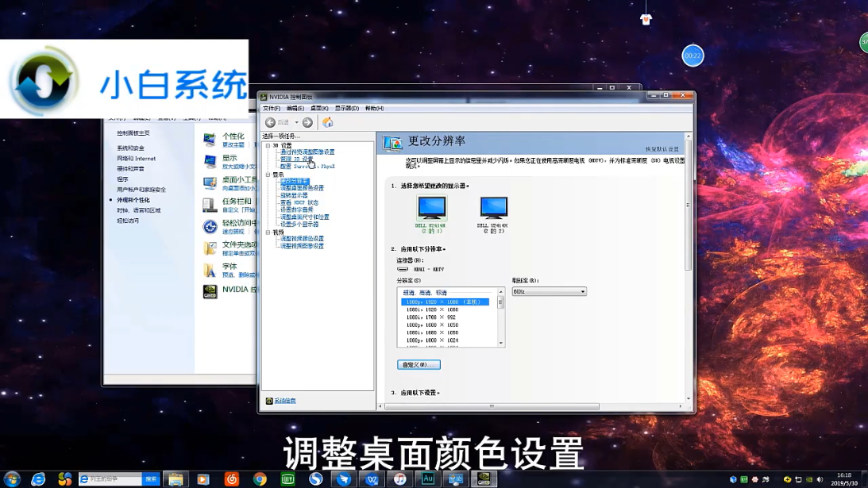Click resolution list scroll-up arrow
868x488 pixels.
point(501,292)
